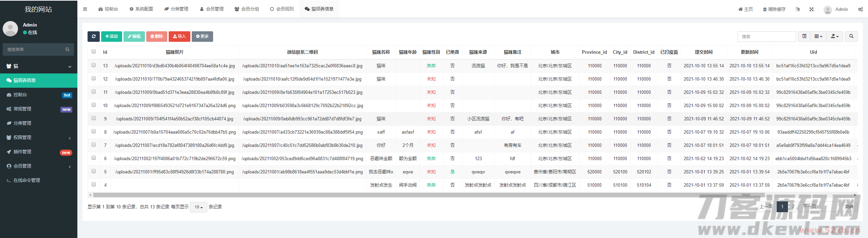868x238 pixels.
Task: Check the select-all checkbox in table header
Action: pyautogui.click(x=94, y=52)
